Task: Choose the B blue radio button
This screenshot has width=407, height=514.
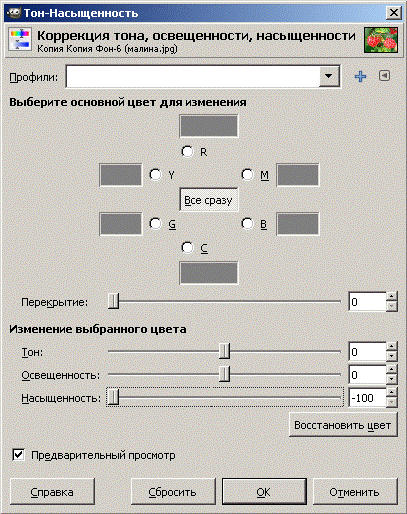Action: click(x=248, y=224)
